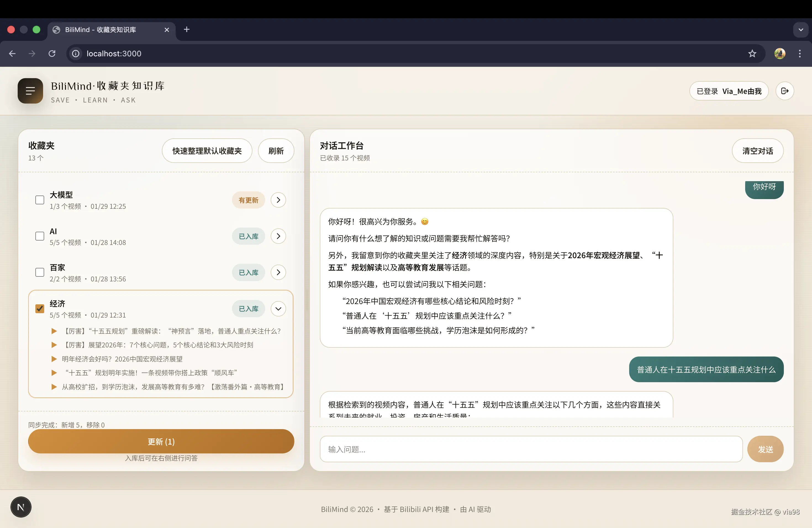Click the logout icon button

click(x=784, y=91)
